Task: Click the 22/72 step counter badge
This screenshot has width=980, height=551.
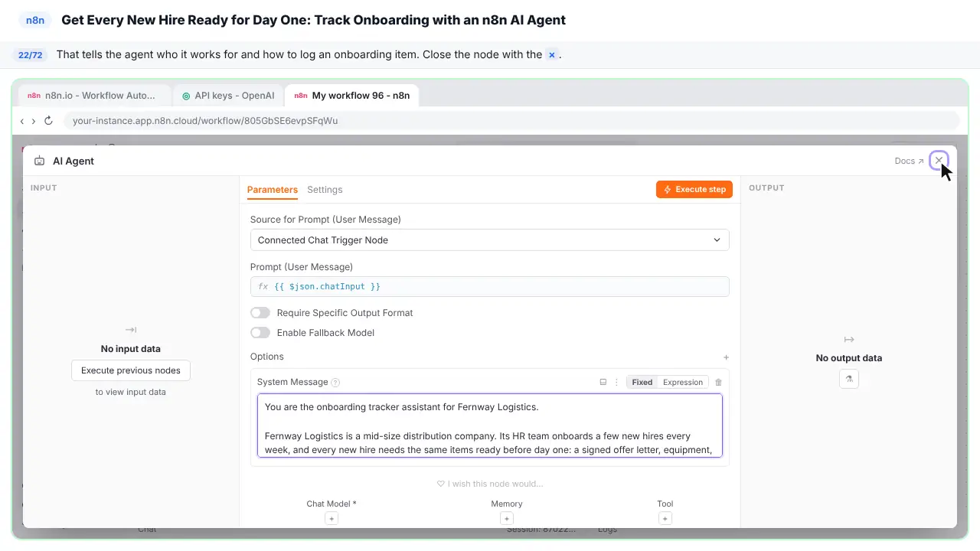Action: (31, 55)
